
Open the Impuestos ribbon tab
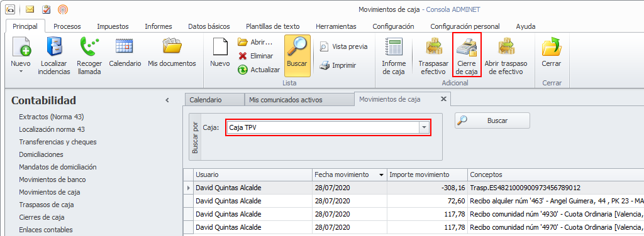(x=113, y=26)
